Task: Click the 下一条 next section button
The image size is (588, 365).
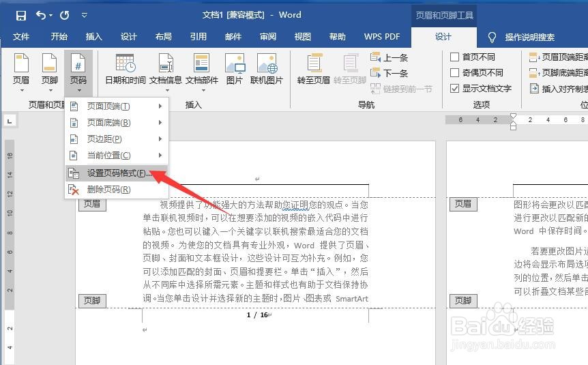Action: click(389, 73)
